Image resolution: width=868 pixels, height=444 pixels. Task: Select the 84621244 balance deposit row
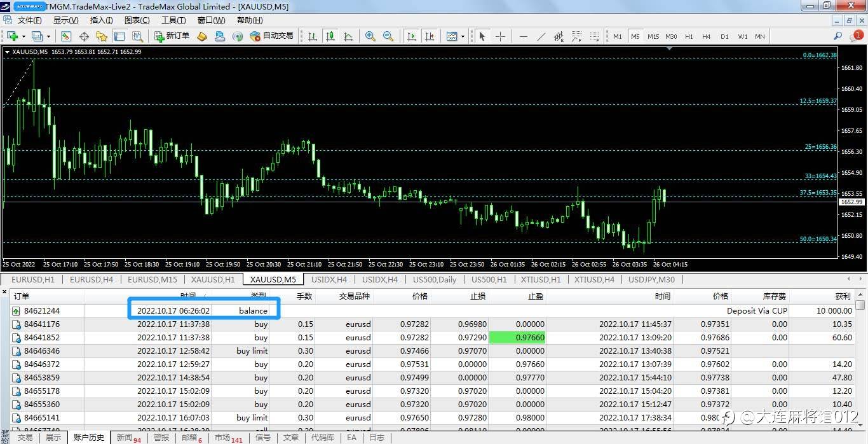point(42,311)
